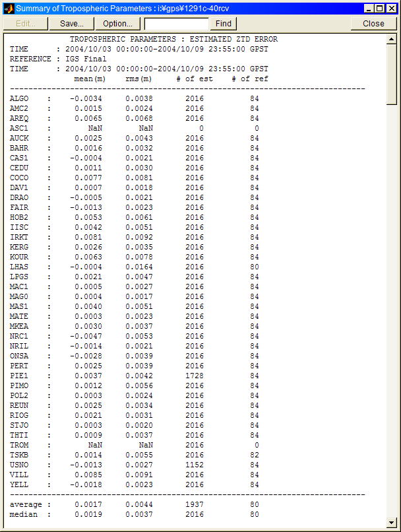Focus the search text field beside Find
The width and height of the screenshot is (401, 532).
(x=176, y=23)
